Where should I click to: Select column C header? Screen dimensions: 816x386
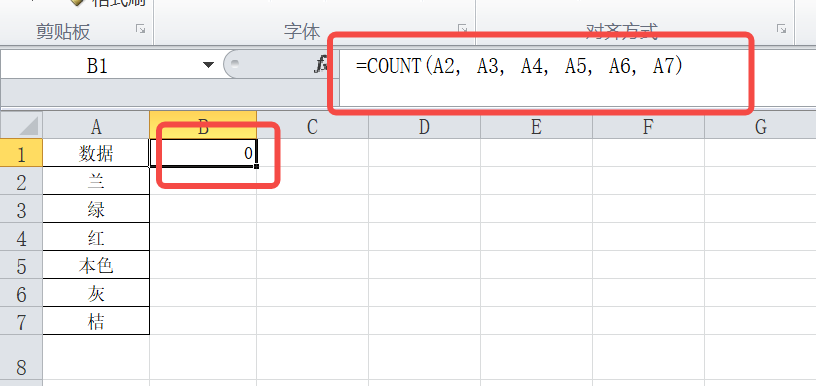(x=312, y=125)
